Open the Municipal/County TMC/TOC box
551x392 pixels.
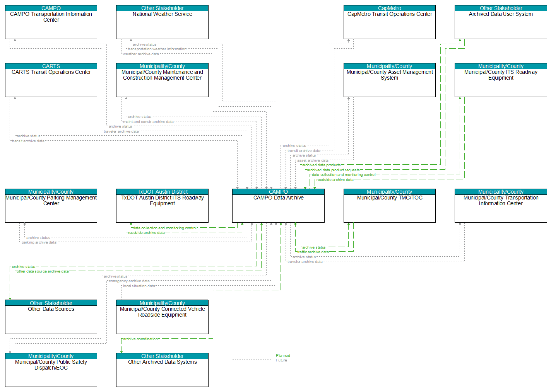click(390, 206)
